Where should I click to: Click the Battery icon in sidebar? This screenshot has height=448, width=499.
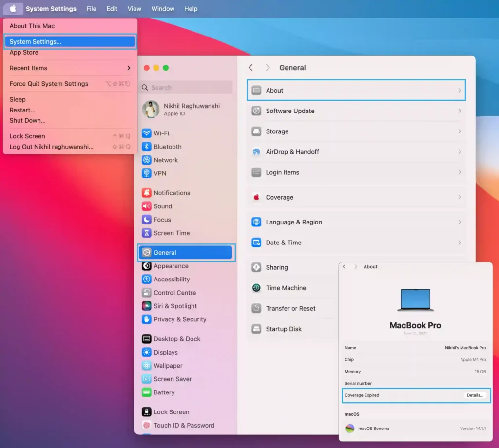(146, 392)
